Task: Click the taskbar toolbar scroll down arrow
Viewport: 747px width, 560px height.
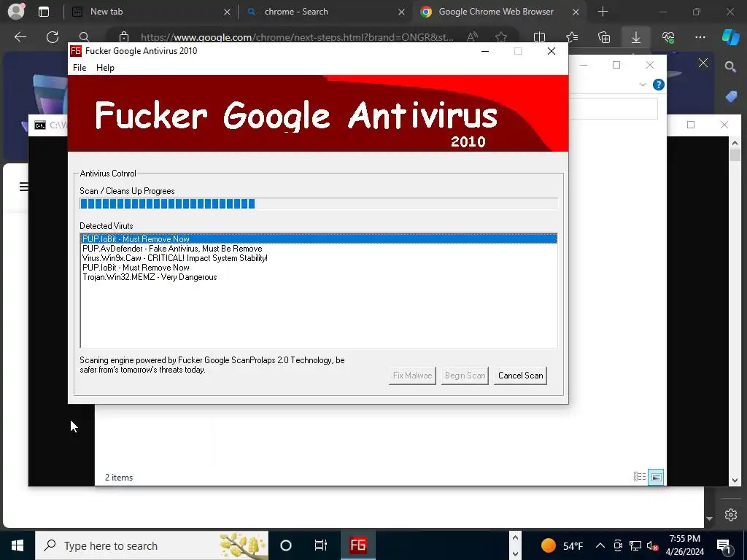Action: [x=515, y=554]
